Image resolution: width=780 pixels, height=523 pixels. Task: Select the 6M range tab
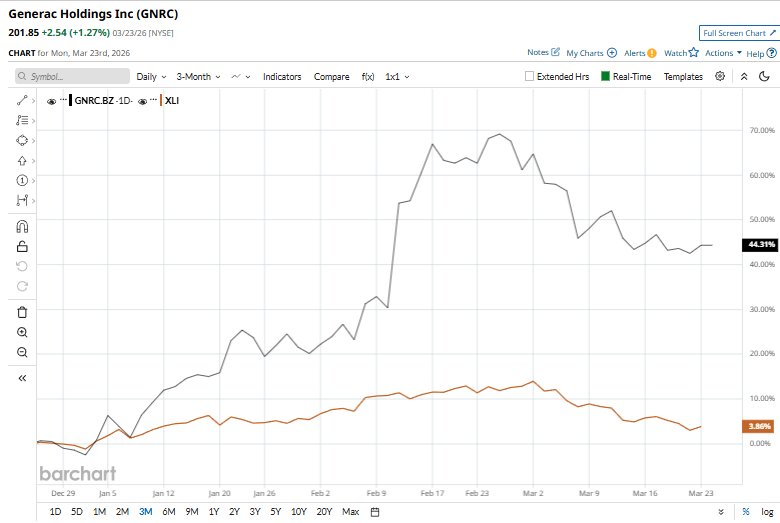coord(169,512)
